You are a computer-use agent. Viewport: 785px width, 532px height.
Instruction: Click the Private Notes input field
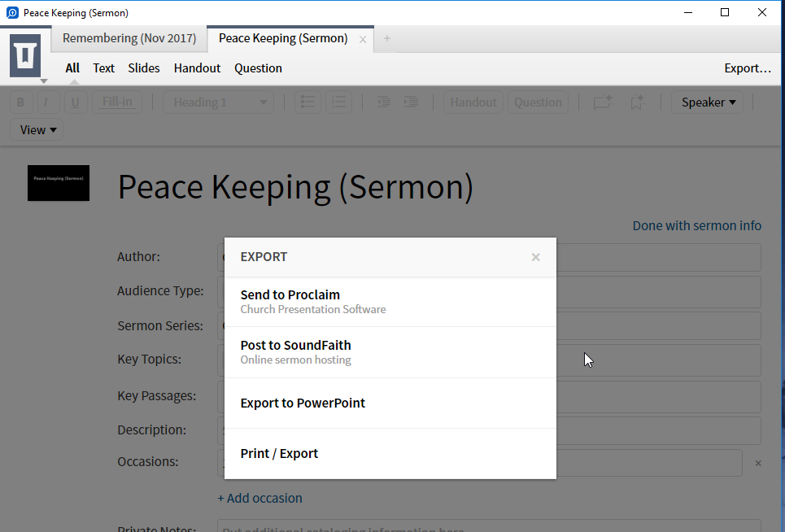[489, 526]
